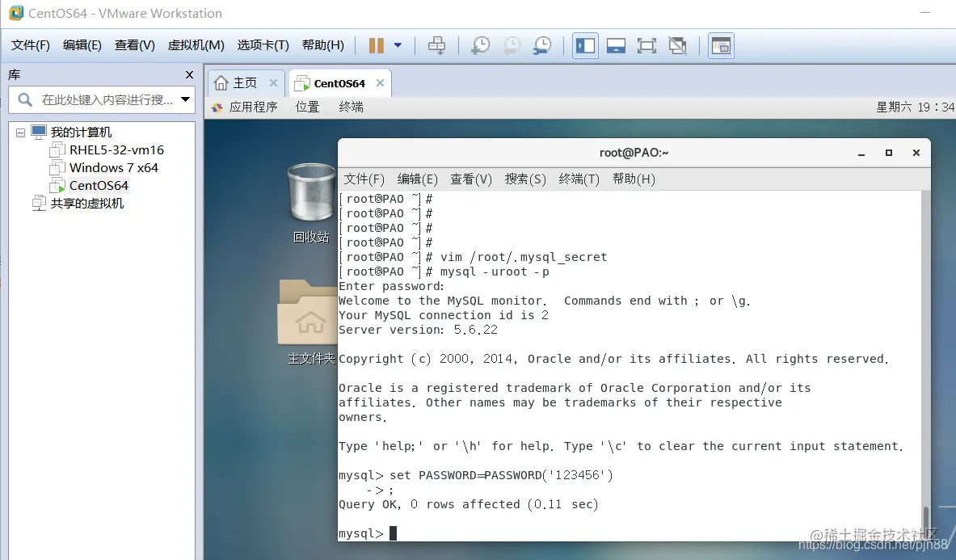Take a snapshot of the virtual machine
Viewport: 956px width, 560px height.
pyautogui.click(x=480, y=45)
